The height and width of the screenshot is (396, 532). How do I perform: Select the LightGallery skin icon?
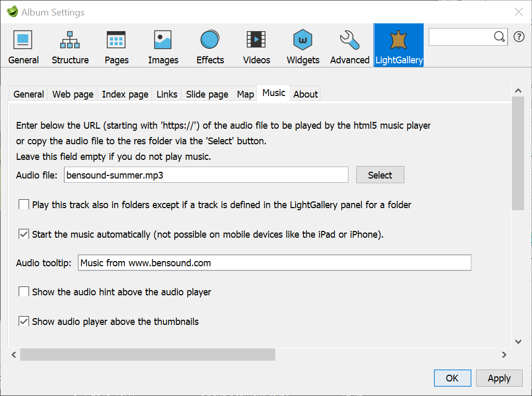[x=398, y=46]
